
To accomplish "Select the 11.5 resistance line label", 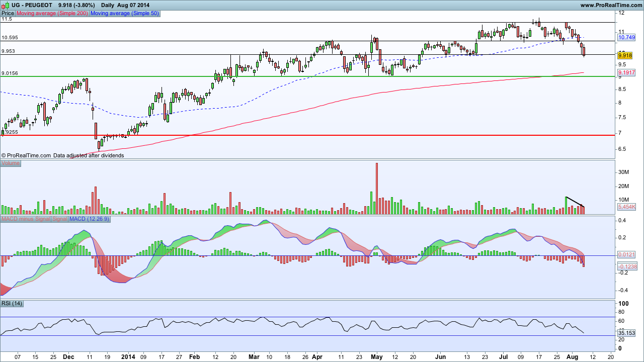I will [7, 19].
